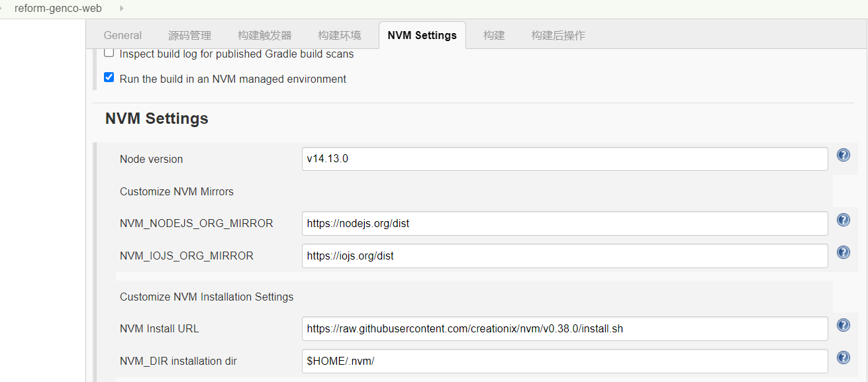Open the 构建后操作 tab
The image size is (868, 382).
(558, 34)
